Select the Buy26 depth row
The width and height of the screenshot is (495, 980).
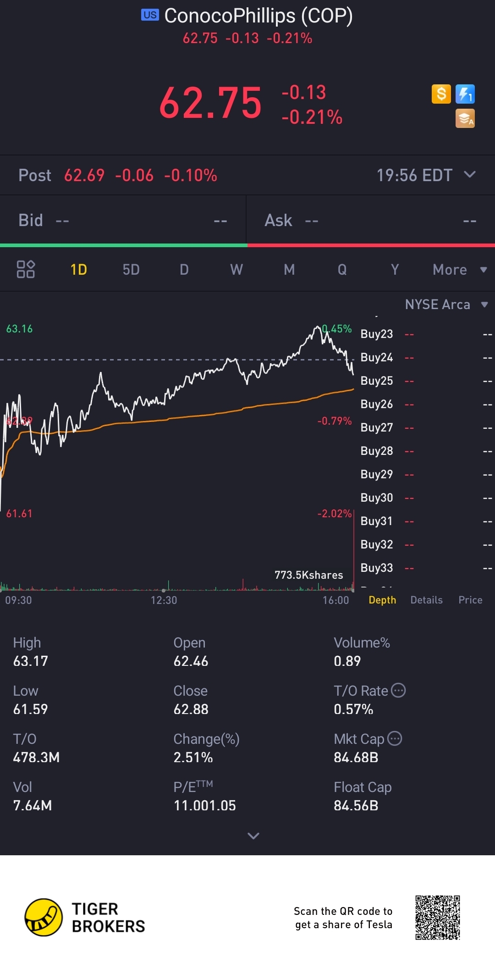click(x=426, y=404)
